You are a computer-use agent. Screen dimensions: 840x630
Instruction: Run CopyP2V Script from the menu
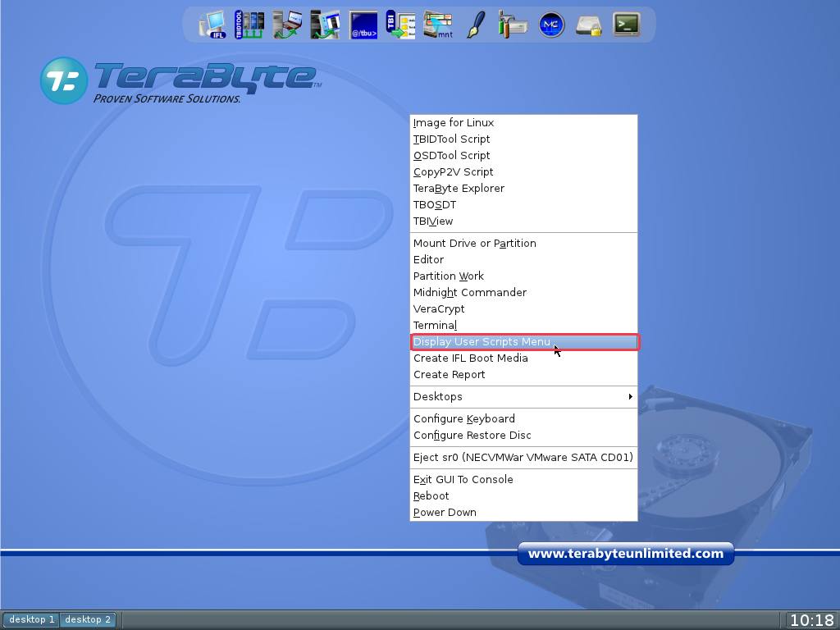point(523,172)
